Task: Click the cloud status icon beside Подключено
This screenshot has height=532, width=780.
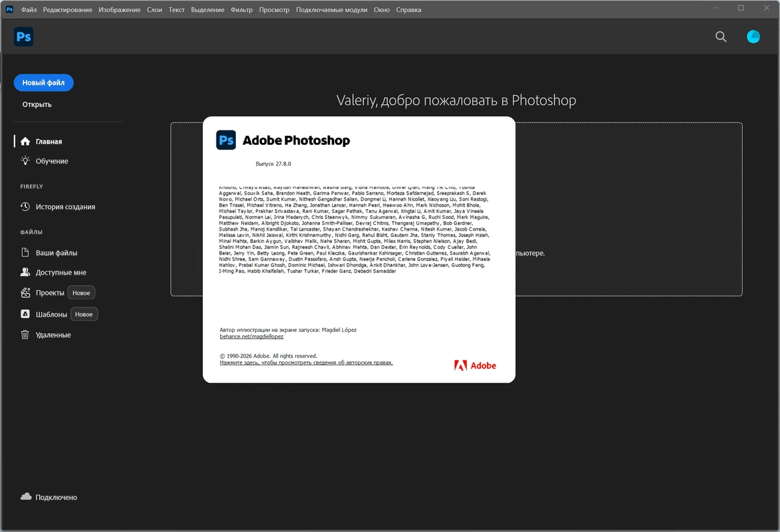Action: point(26,497)
